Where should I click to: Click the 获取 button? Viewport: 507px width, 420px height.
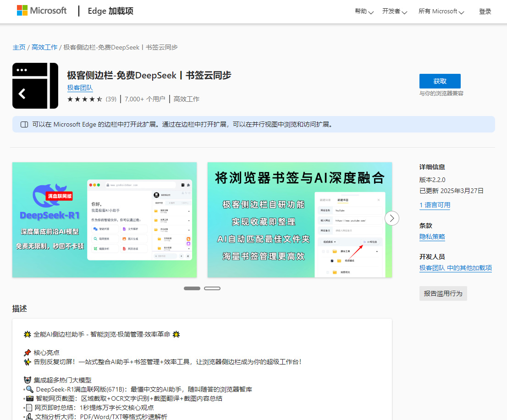[x=440, y=81]
